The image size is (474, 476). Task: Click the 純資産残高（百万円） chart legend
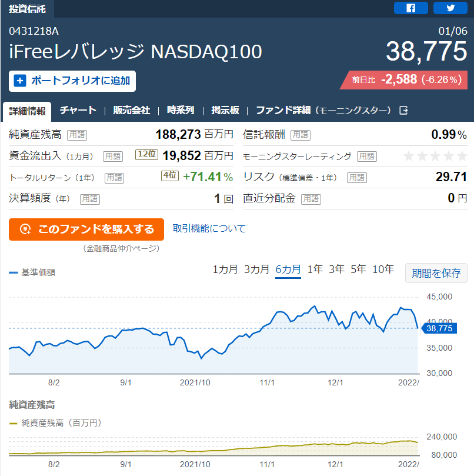pyautogui.click(x=55, y=423)
